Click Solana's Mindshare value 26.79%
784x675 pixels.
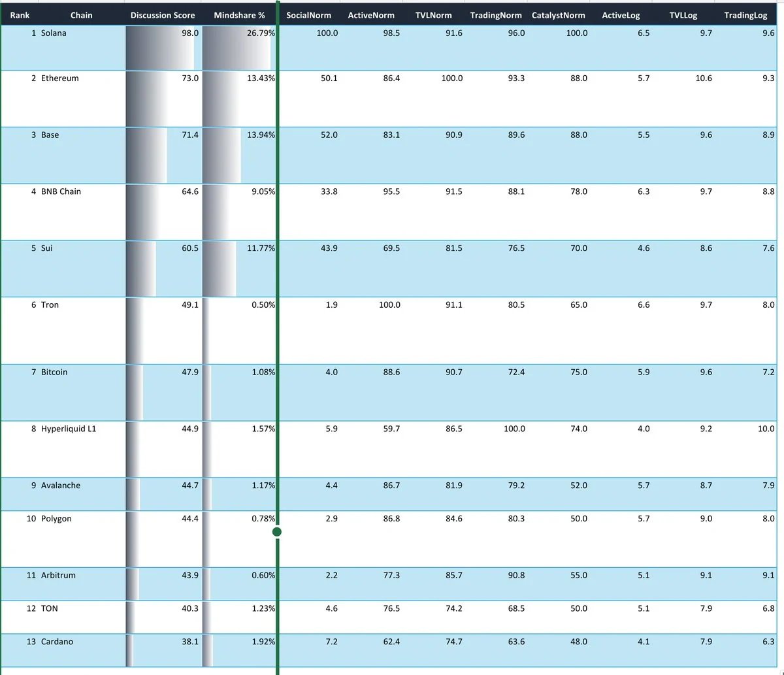261,33
